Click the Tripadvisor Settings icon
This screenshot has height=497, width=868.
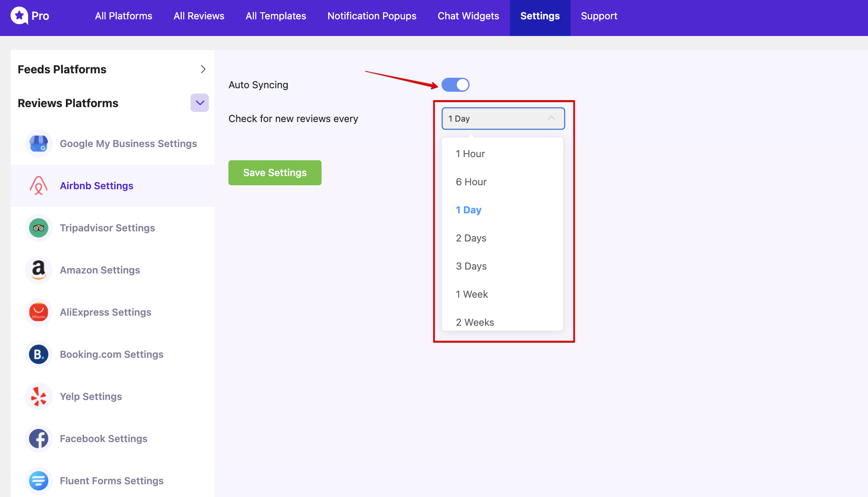click(x=40, y=227)
